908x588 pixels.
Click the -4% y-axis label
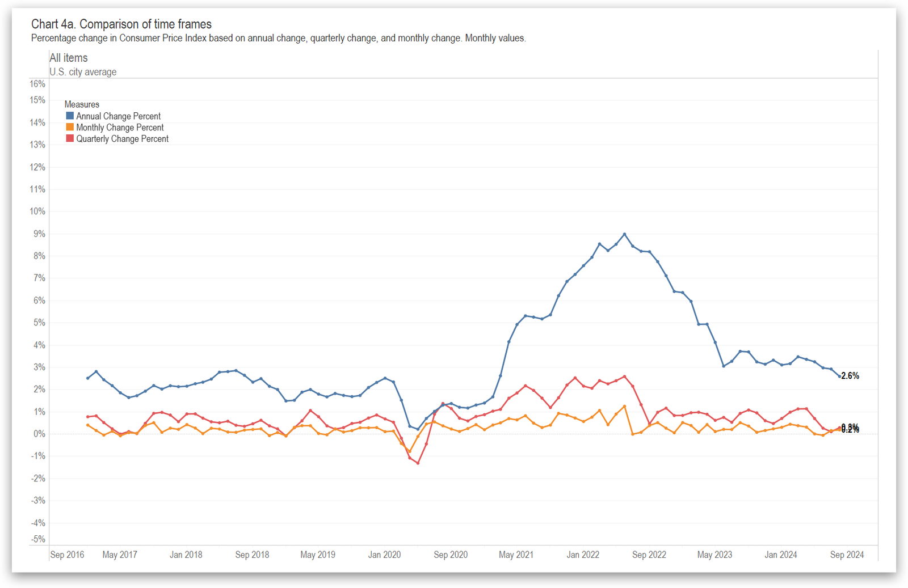point(38,523)
